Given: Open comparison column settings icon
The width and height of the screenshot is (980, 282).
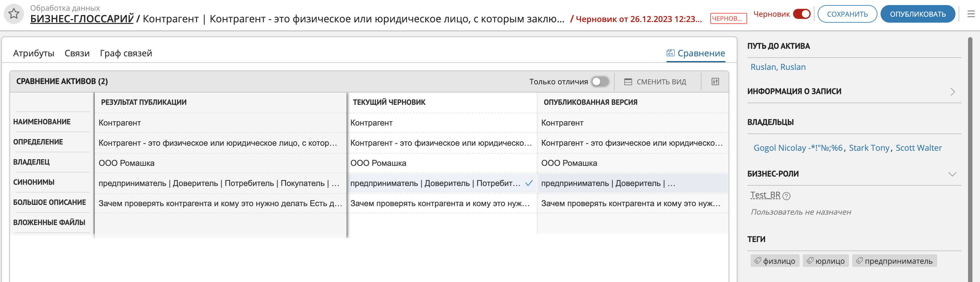Looking at the screenshot, I should (x=715, y=82).
